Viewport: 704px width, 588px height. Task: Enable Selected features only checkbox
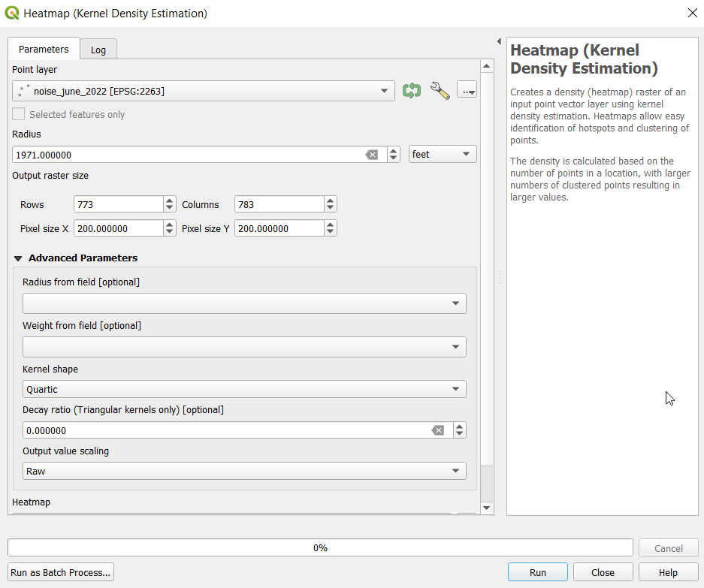[19, 115]
